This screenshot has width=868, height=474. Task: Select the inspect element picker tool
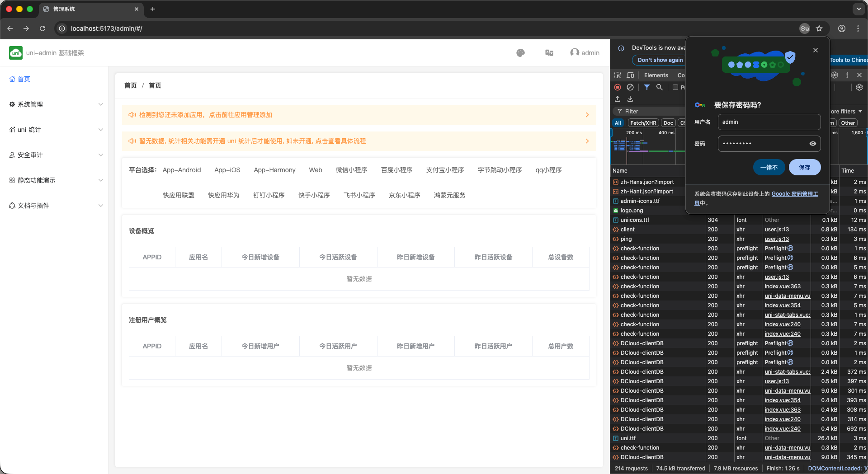coord(618,75)
